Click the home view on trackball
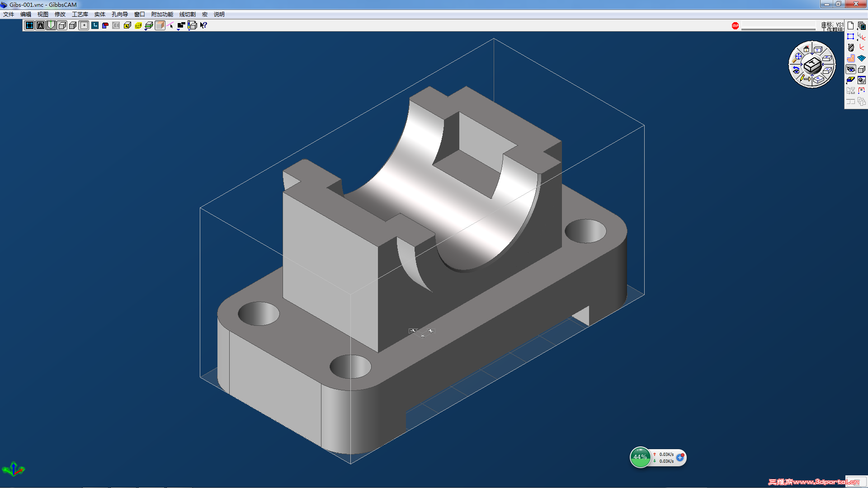The image size is (868, 488). pos(806,49)
